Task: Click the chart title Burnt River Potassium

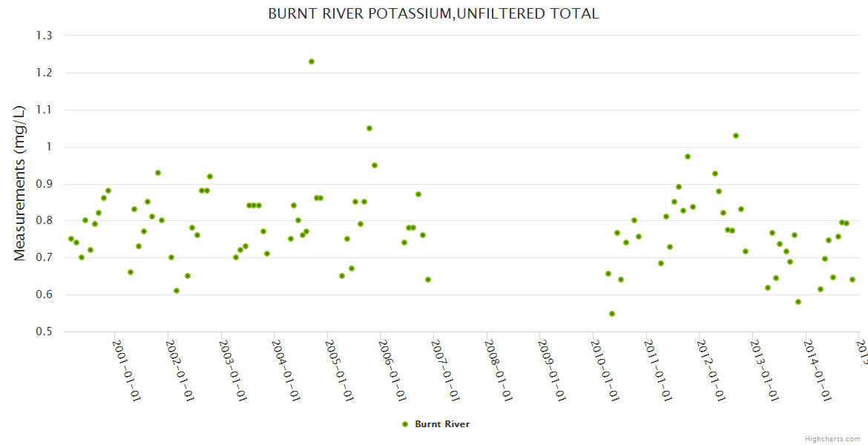Action: pos(433,14)
